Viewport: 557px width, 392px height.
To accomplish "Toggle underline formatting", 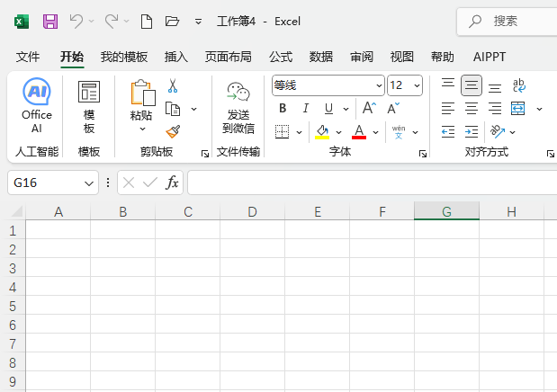I will coord(329,108).
